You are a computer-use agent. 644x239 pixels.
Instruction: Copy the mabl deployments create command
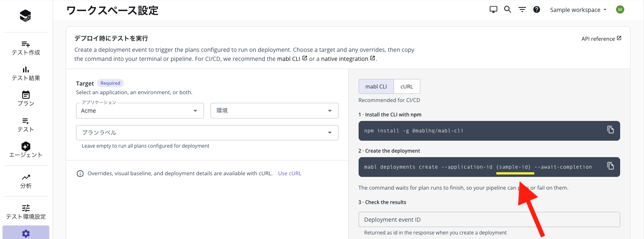coord(611,166)
